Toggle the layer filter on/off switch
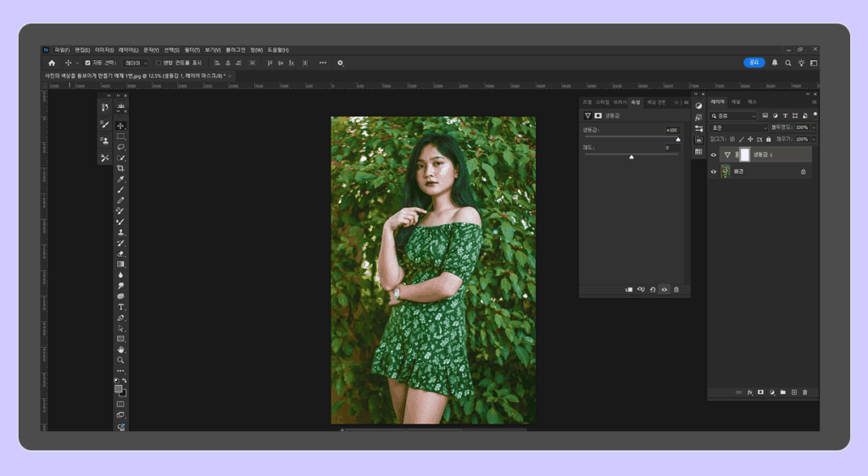 tap(815, 115)
